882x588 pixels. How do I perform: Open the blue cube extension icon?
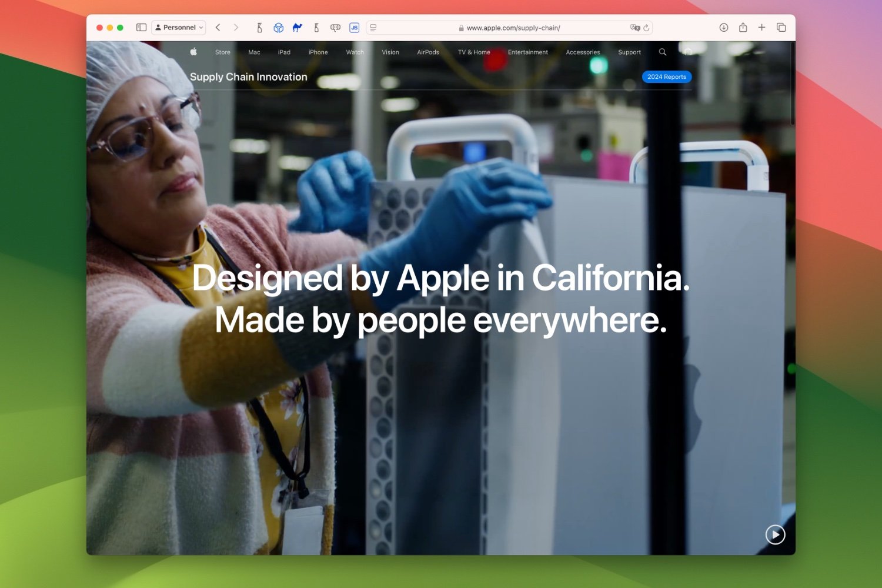click(x=279, y=28)
